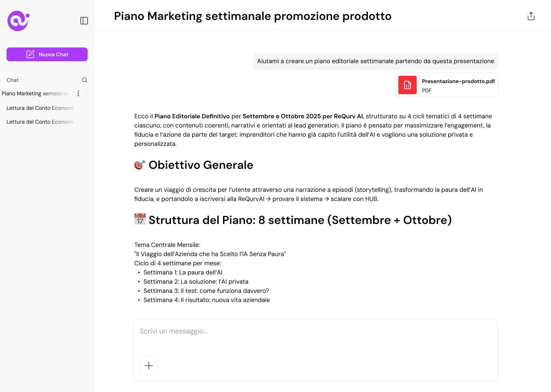The image size is (551, 392).
Task: Click the target emoji beside Obiettivo Generale
Action: 140,165
